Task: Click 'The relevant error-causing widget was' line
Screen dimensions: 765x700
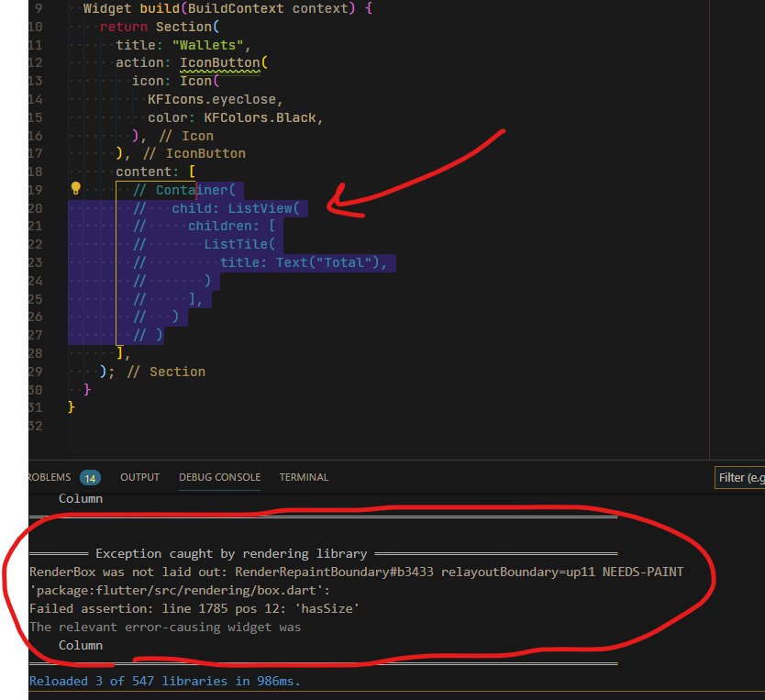Action: point(165,628)
